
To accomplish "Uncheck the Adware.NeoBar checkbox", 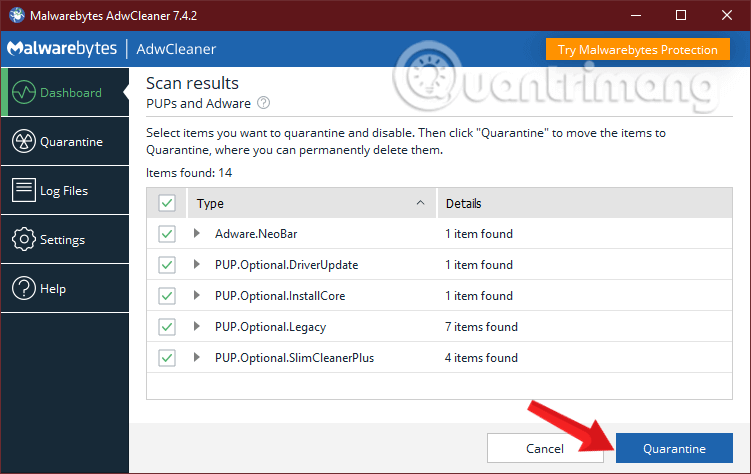I will click(x=167, y=234).
